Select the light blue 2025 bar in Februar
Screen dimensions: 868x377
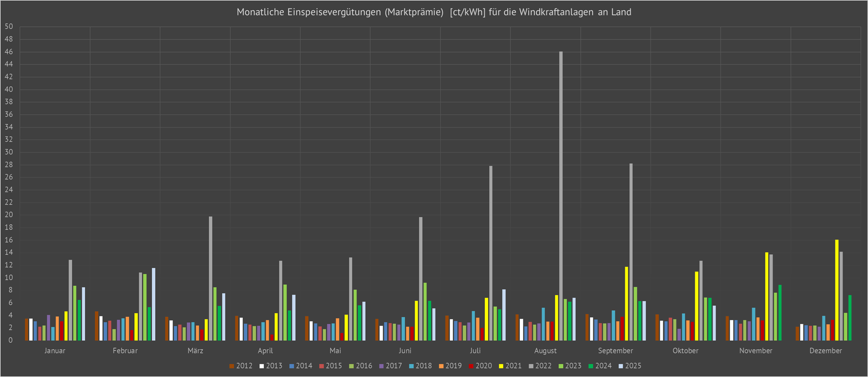(154, 304)
